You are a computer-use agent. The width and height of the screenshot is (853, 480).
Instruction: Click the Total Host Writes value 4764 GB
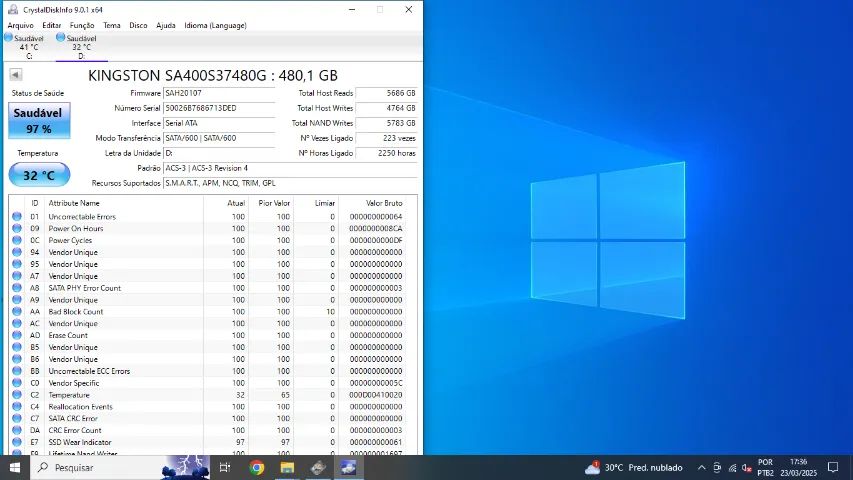[x=386, y=108]
